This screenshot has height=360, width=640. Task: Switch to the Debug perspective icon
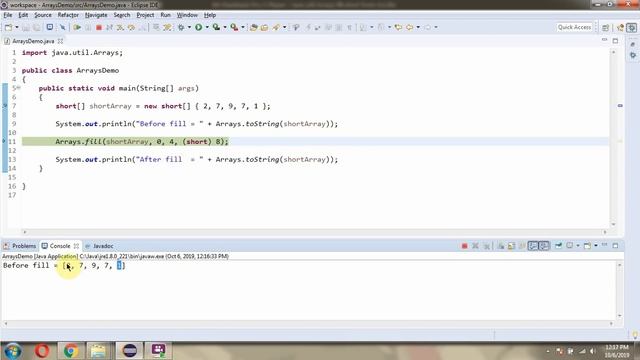(632, 27)
